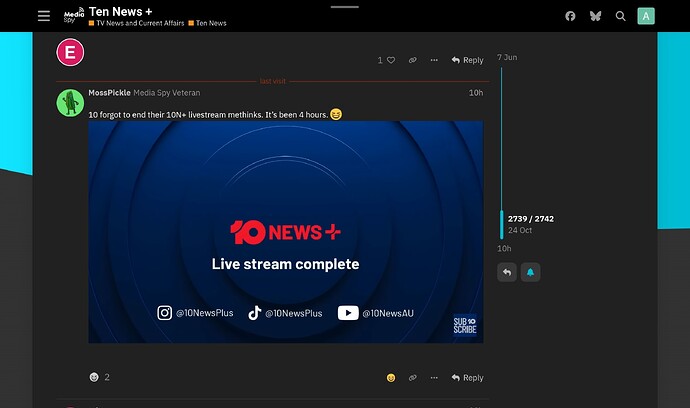The image size is (690, 408).
Task: Show more actions on top post
Action: click(434, 60)
